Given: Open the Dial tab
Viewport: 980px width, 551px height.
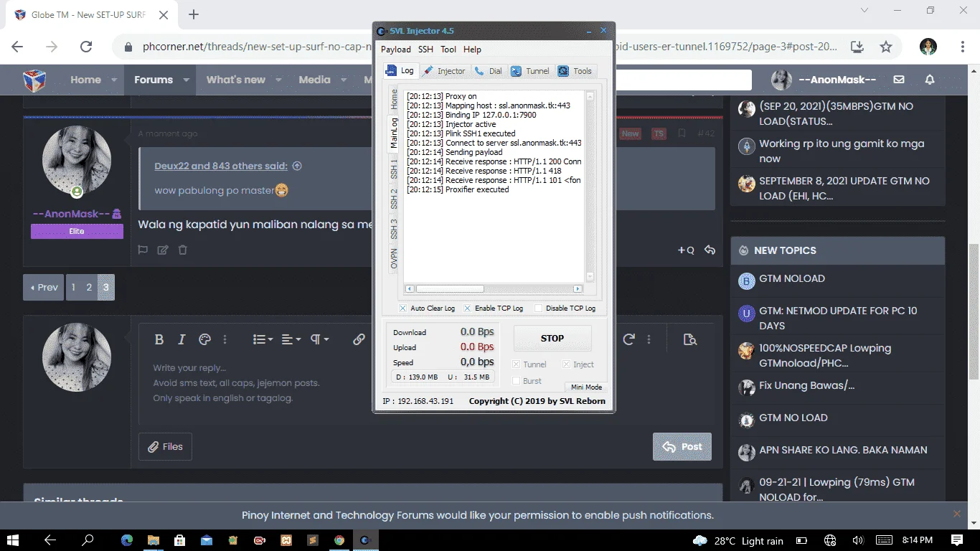Looking at the screenshot, I should point(489,71).
